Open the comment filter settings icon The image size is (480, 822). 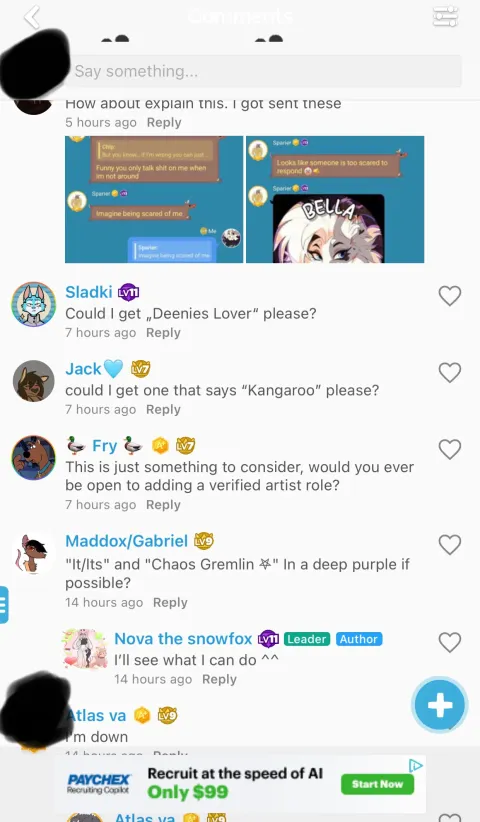pyautogui.click(x=445, y=16)
